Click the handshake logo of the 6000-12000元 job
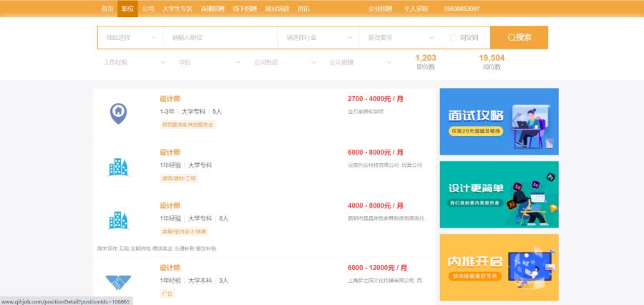 pos(118,281)
